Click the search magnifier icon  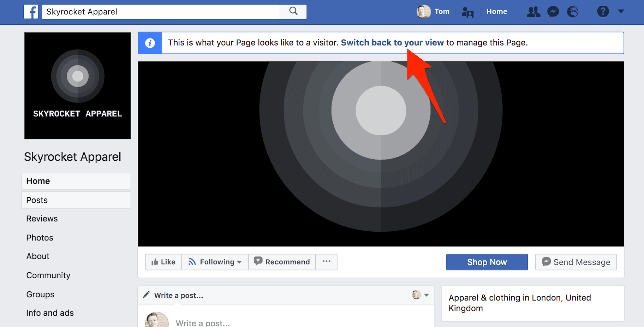tap(293, 12)
